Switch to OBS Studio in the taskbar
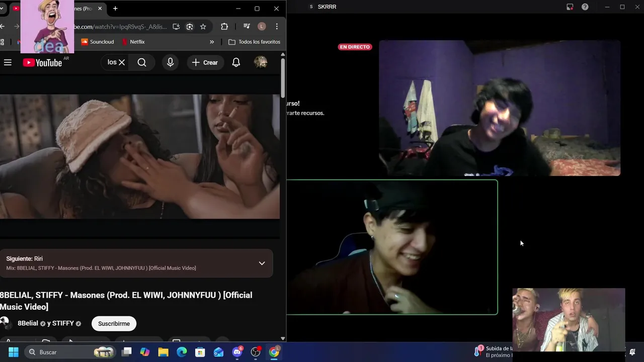 (x=256, y=352)
